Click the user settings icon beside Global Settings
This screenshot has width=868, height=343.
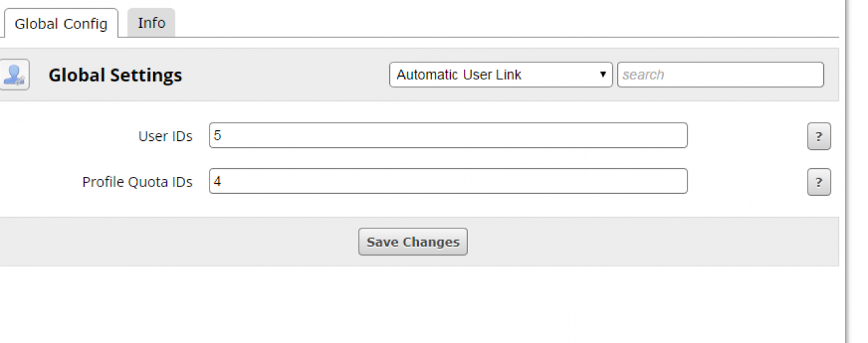click(14, 75)
